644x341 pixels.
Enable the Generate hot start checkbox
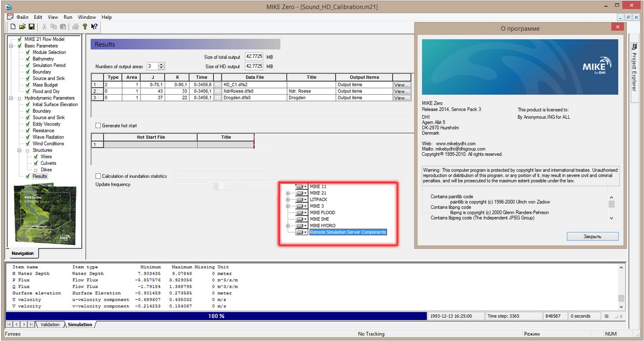coord(98,126)
